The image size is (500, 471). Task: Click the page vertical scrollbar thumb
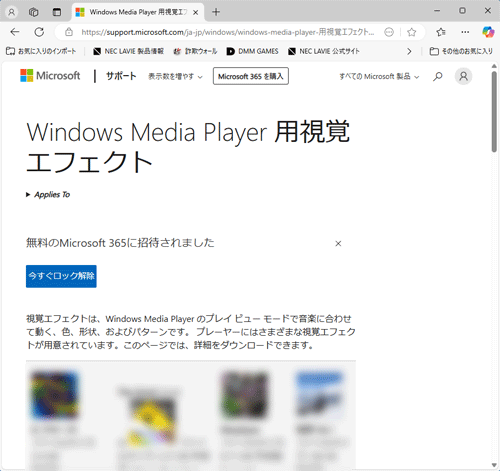(x=494, y=112)
